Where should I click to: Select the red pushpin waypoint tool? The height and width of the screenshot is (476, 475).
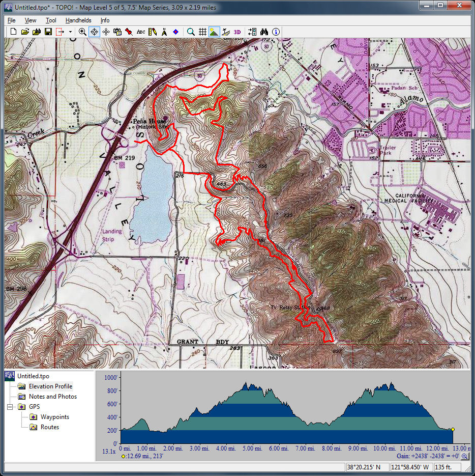click(x=129, y=32)
